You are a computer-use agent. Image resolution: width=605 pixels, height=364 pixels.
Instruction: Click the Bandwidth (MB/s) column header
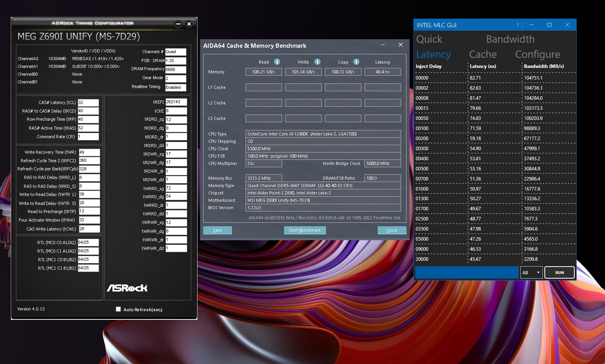point(544,66)
